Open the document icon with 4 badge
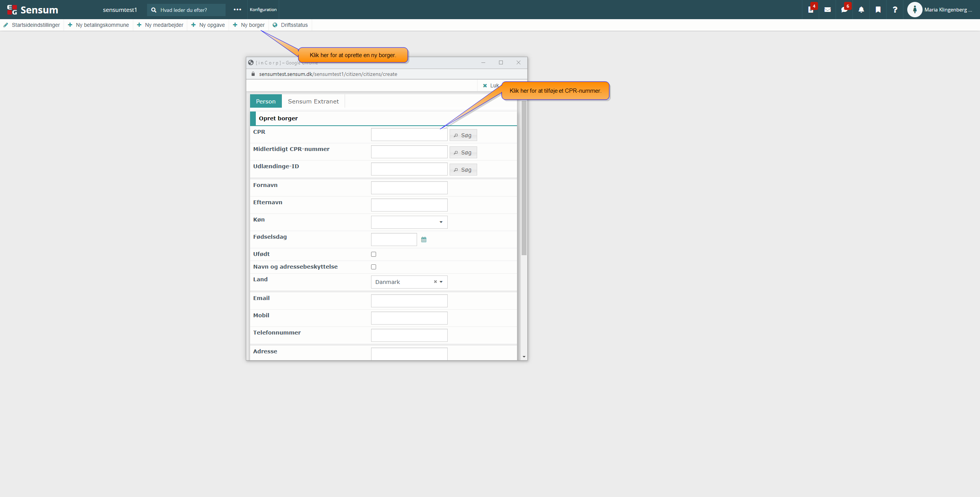This screenshot has width=980, height=497. click(810, 10)
